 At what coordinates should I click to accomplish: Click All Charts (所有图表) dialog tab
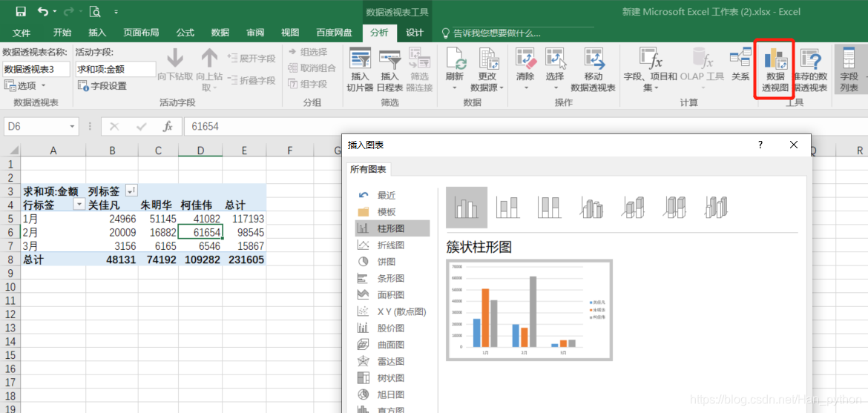369,169
